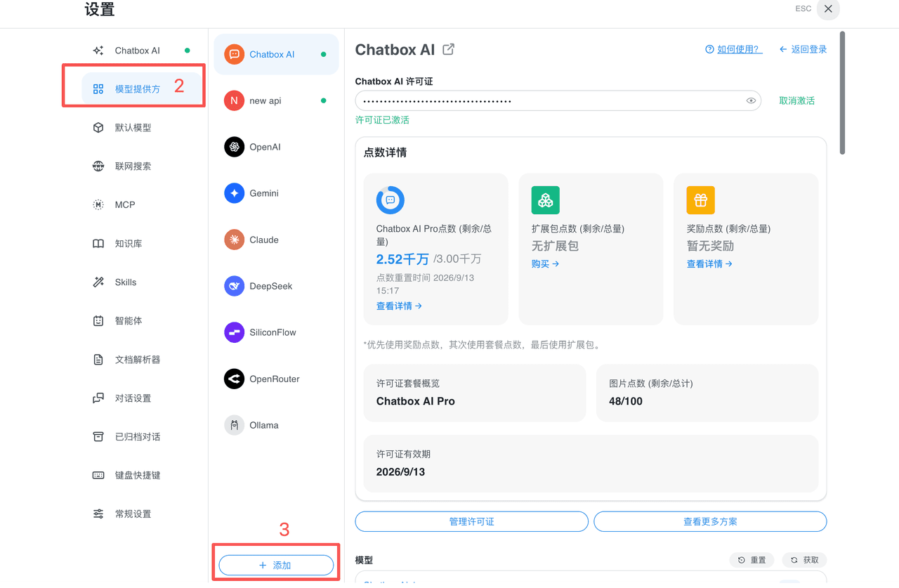
Task: Click the 重置 models button
Action: [752, 560]
